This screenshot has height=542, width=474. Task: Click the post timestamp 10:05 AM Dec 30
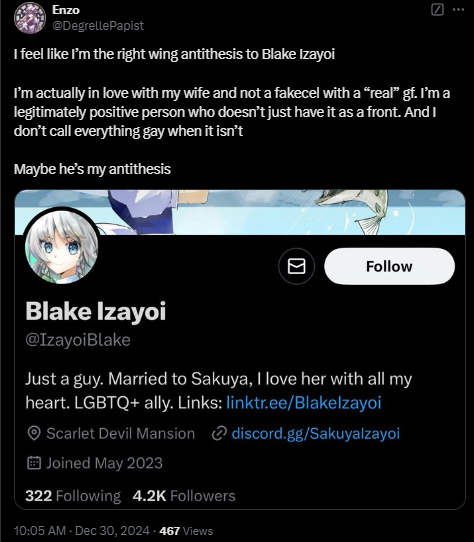pyautogui.click(x=82, y=531)
